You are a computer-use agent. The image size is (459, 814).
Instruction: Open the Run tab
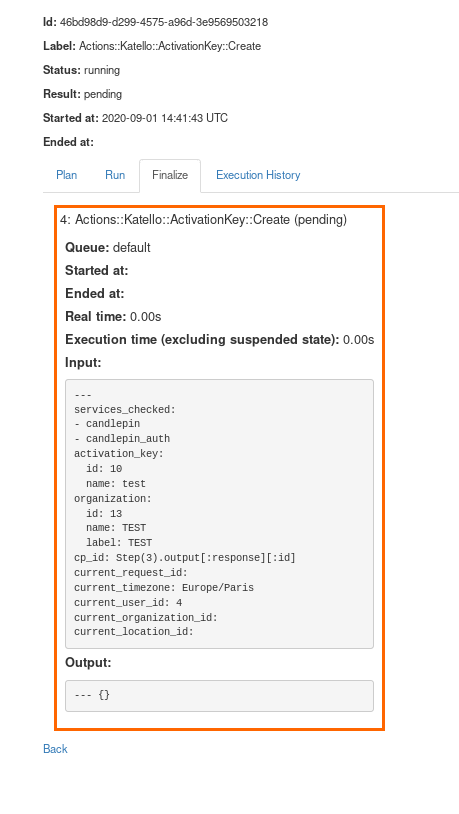pos(115,175)
